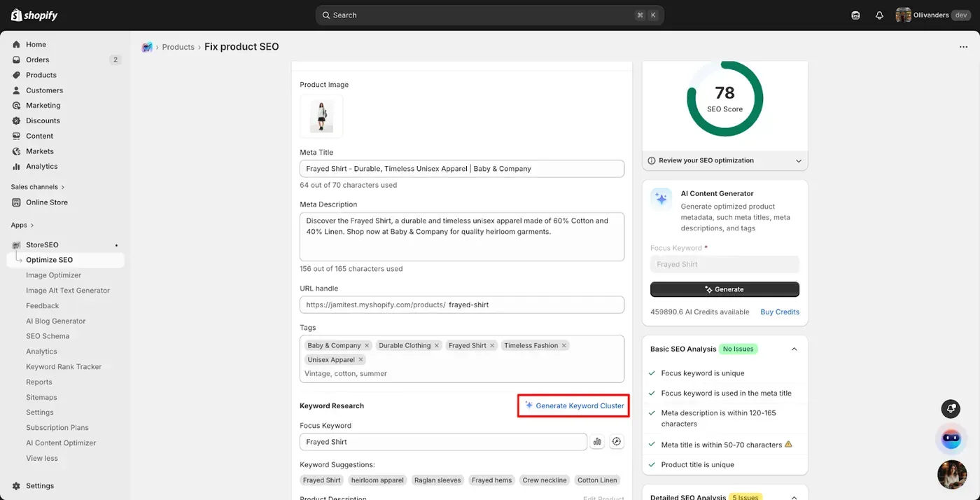Screen dimensions: 980x500
Task: Click the Meta Description text area
Action: (x=462, y=237)
